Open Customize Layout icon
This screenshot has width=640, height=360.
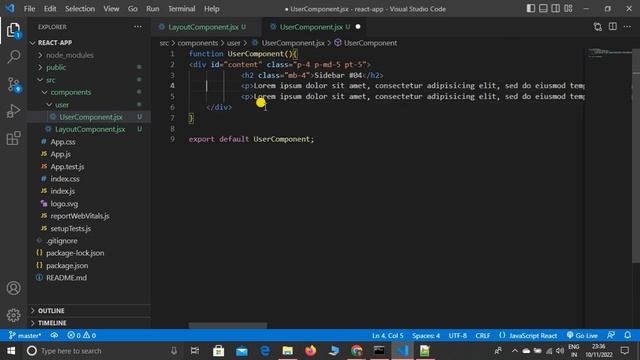coord(568,9)
